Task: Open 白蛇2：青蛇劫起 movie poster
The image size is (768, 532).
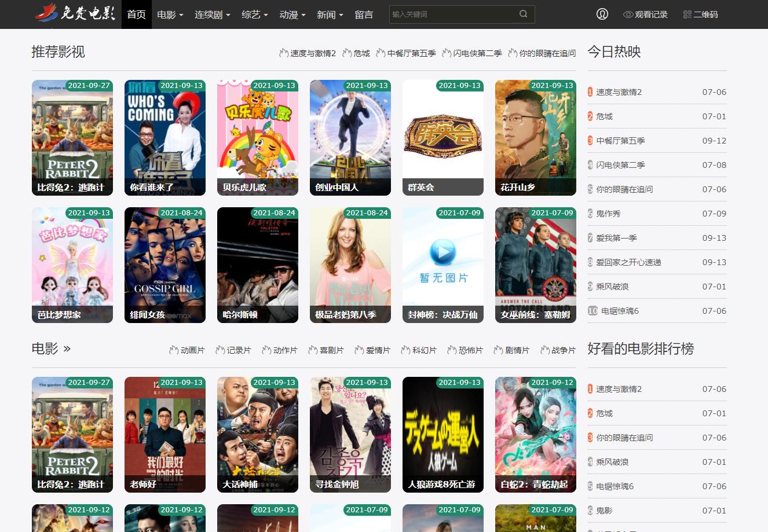Action: point(536,434)
